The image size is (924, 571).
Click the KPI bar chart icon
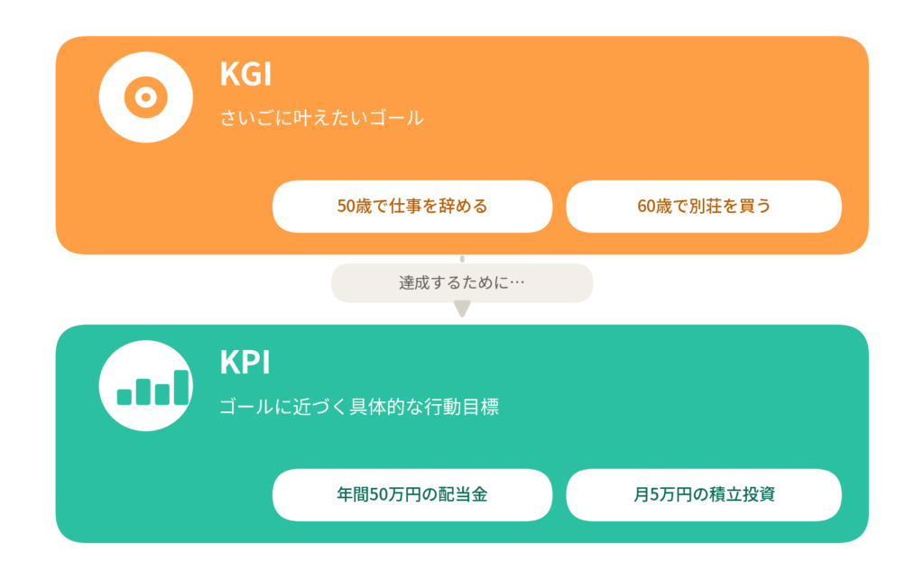click(x=152, y=387)
